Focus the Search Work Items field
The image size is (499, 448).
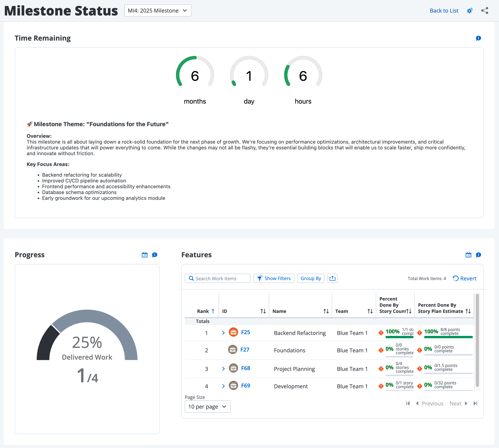point(217,278)
